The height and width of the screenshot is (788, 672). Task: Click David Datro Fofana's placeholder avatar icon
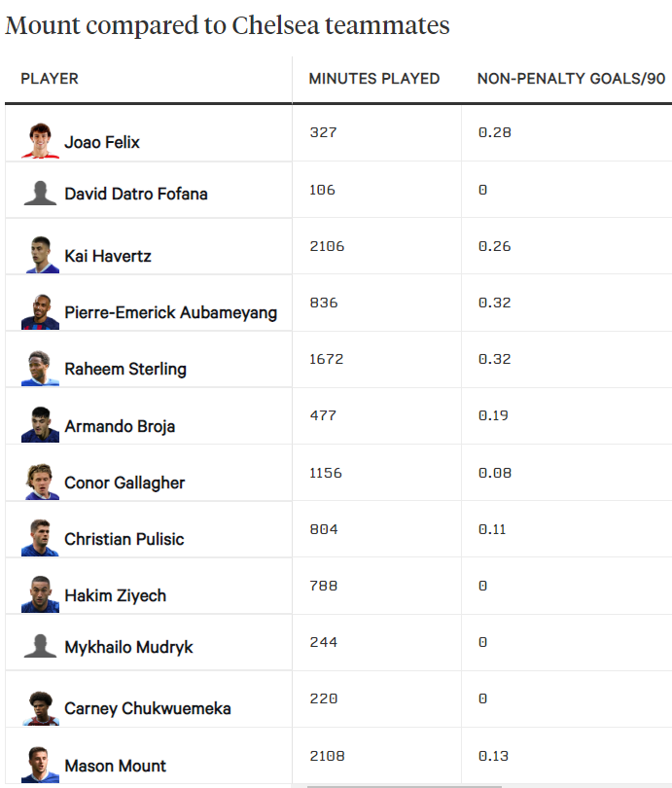click(x=40, y=193)
